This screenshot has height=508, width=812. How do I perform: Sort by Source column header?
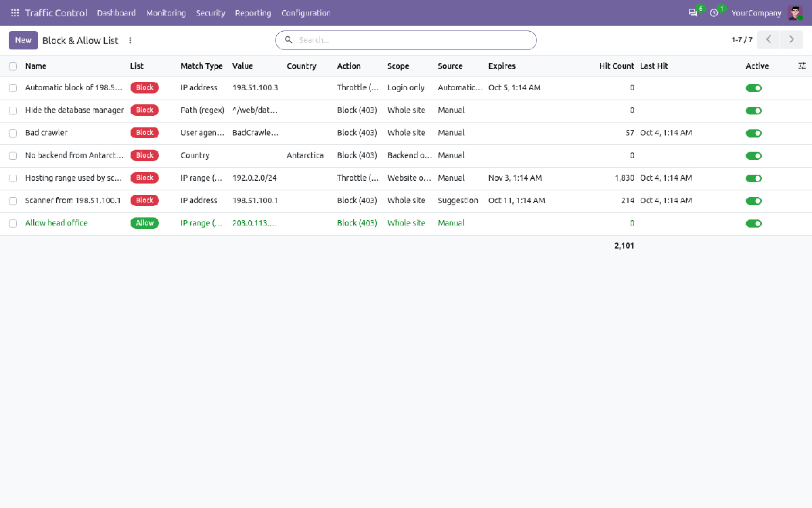(450, 66)
